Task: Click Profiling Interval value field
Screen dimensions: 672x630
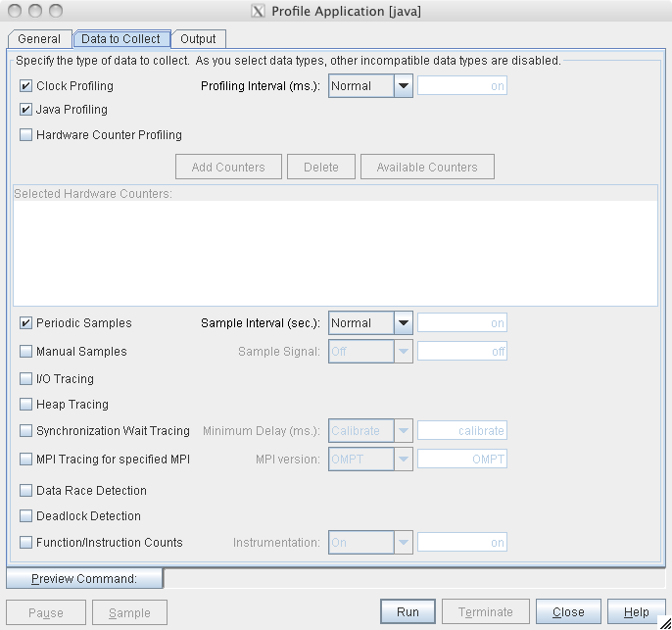Action: [x=462, y=85]
